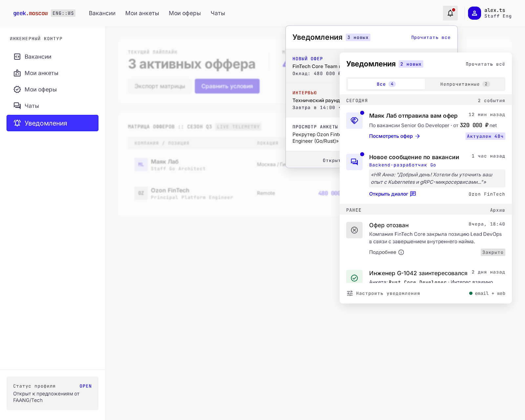Image resolution: width=525 pixels, height=420 pixels.
Task: Switch to the Непрочитанные tab
Action: (465, 84)
